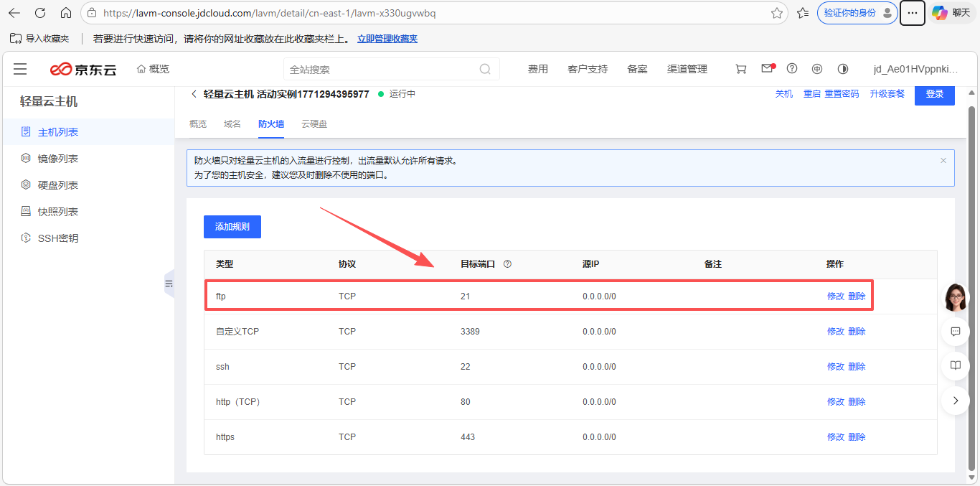The image size is (980, 486).
Task: Toggle the dark/light theme icon
Action: coord(843,69)
